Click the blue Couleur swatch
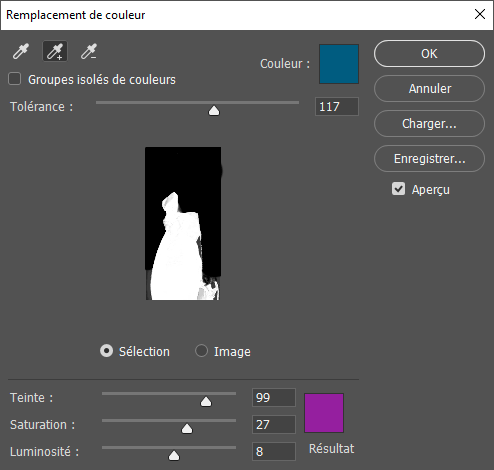The height and width of the screenshot is (470, 494). click(339, 64)
